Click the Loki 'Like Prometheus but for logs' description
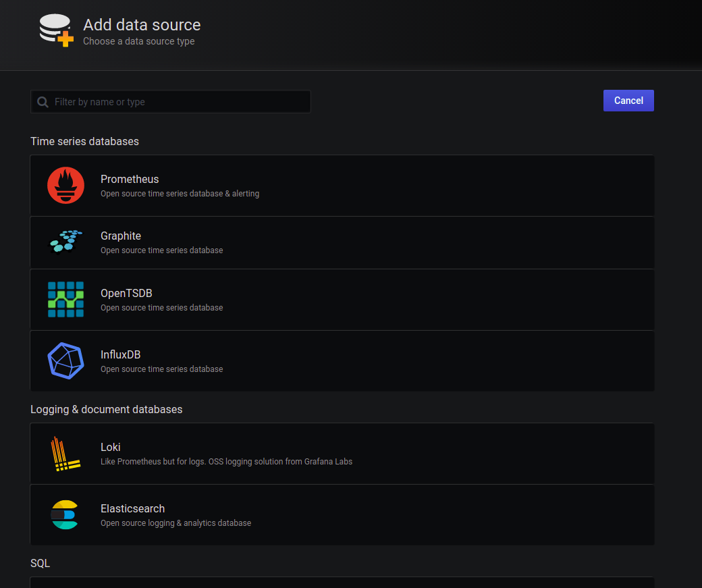The width and height of the screenshot is (702, 588). click(x=226, y=461)
